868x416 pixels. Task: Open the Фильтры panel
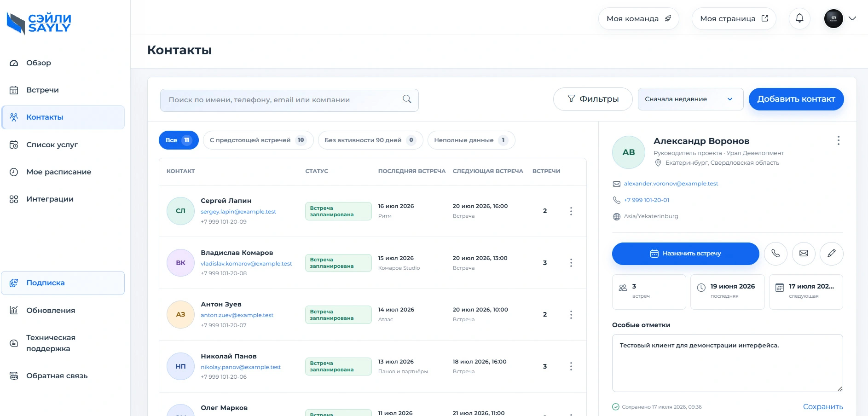(x=593, y=99)
